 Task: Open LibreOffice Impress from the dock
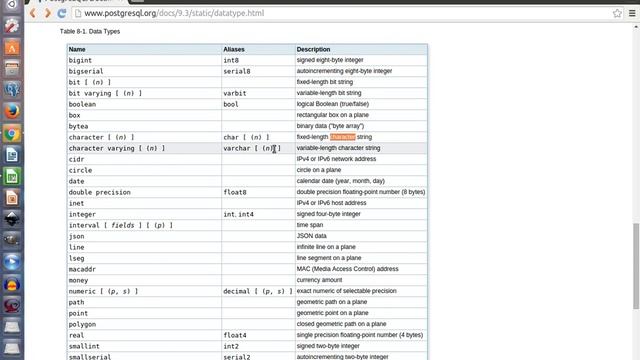(11, 198)
